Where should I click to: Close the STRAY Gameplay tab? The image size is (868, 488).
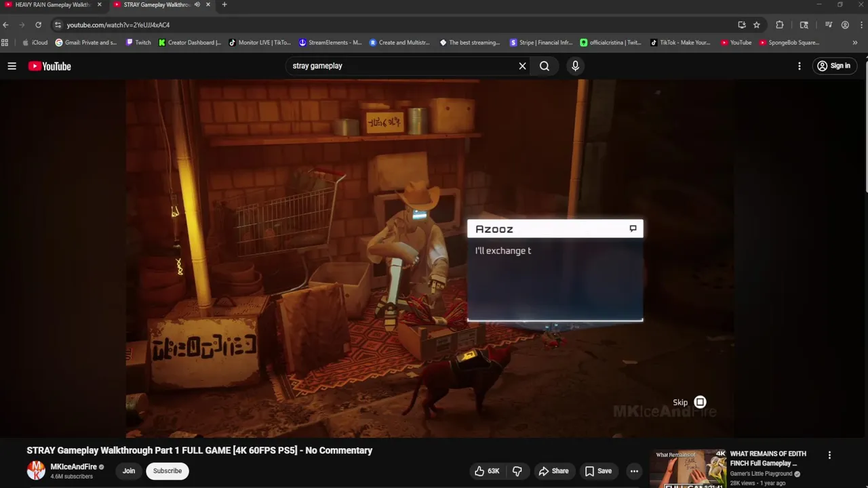pyautogui.click(x=208, y=5)
